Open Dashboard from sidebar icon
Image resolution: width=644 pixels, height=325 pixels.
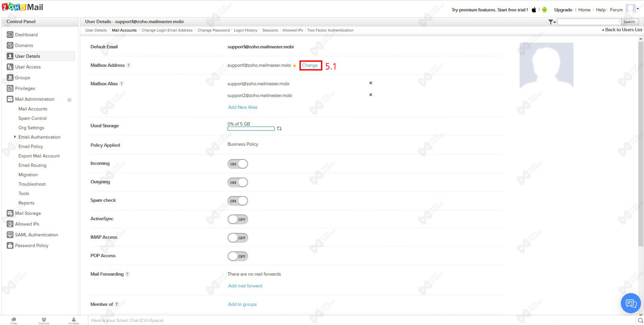10,35
